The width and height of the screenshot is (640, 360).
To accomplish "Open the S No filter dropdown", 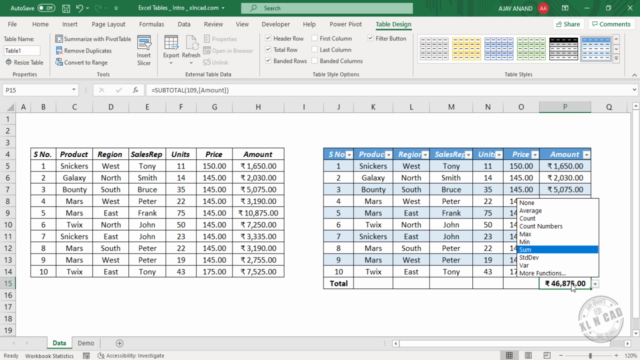I will pos(349,155).
